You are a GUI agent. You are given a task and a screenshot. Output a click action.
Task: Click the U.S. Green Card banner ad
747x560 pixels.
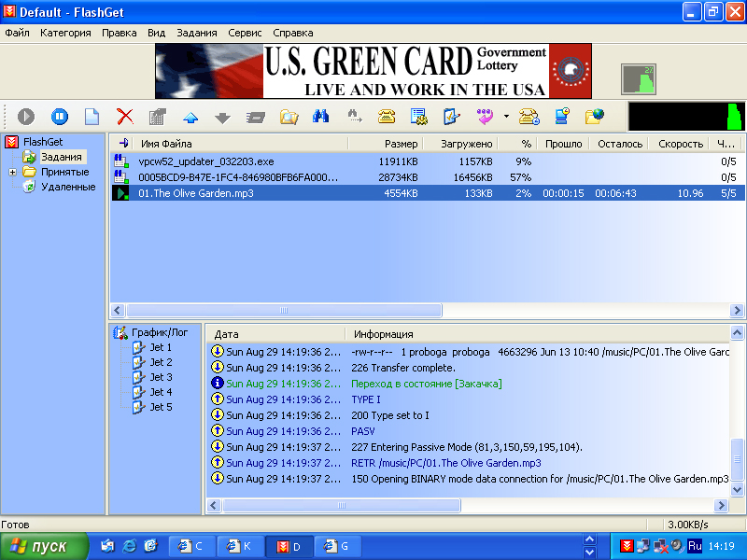[x=373, y=71]
